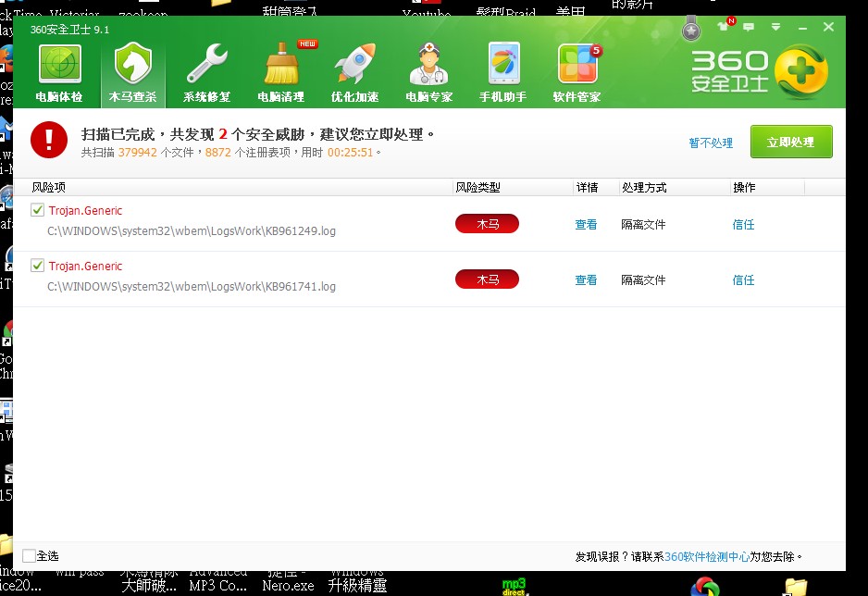View details (查看) for KB961741.log
Screen dimensions: 868x596
click(x=586, y=279)
